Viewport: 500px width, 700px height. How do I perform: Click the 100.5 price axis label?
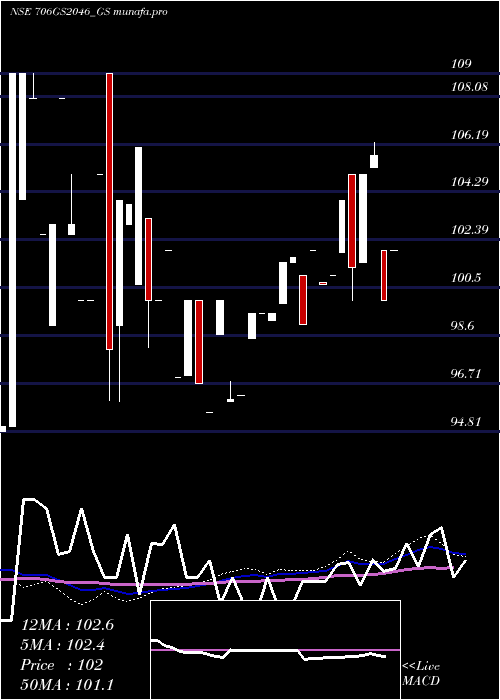click(x=466, y=278)
